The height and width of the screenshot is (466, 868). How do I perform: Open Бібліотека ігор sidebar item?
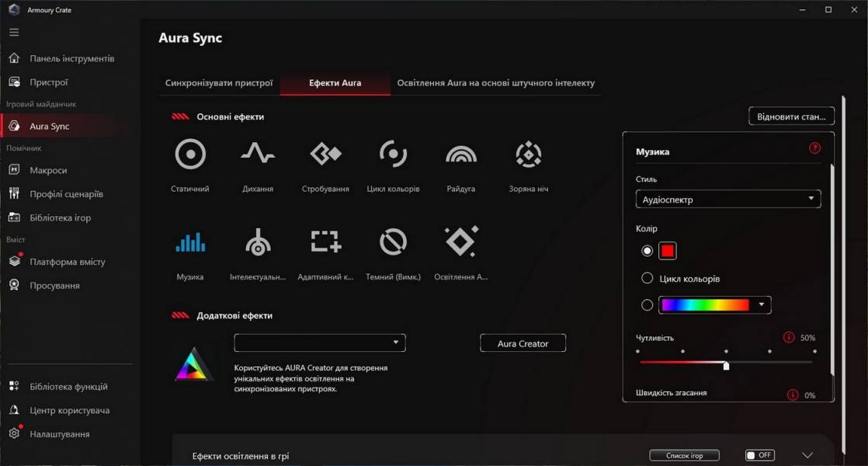61,217
